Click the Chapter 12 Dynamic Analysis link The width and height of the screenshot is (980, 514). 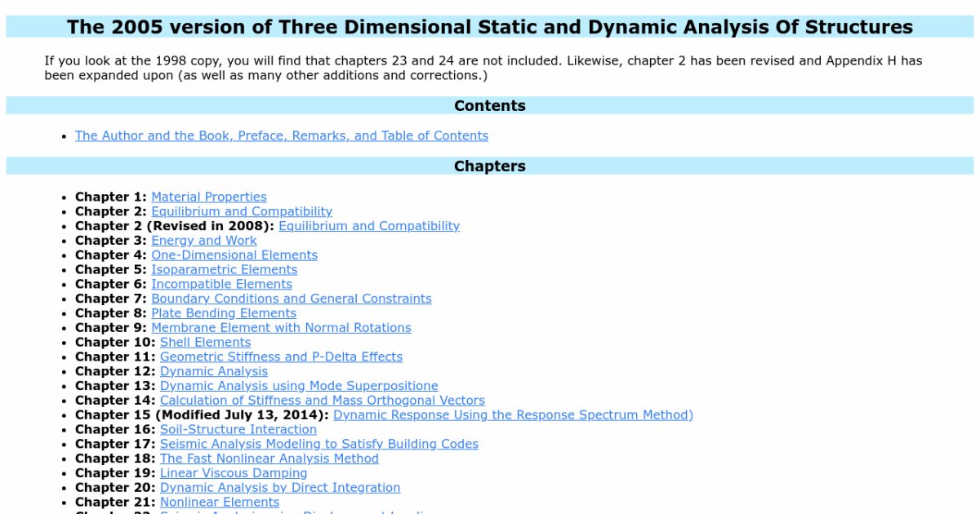[213, 372]
